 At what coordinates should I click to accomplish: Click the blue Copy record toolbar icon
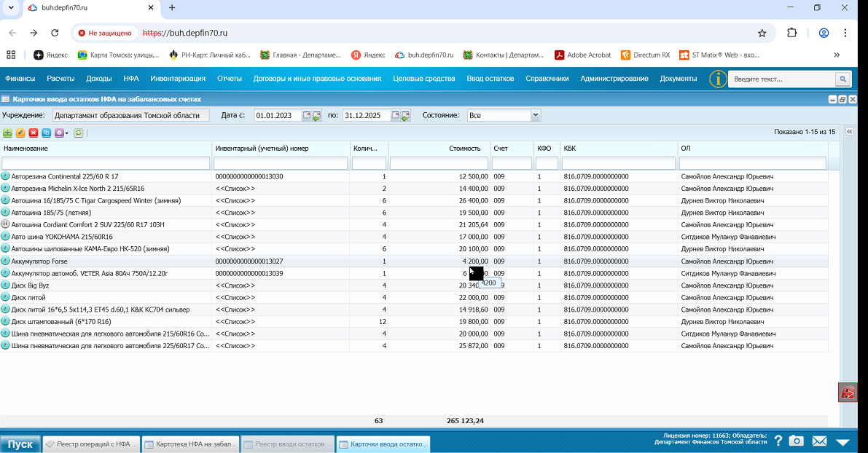coord(47,133)
